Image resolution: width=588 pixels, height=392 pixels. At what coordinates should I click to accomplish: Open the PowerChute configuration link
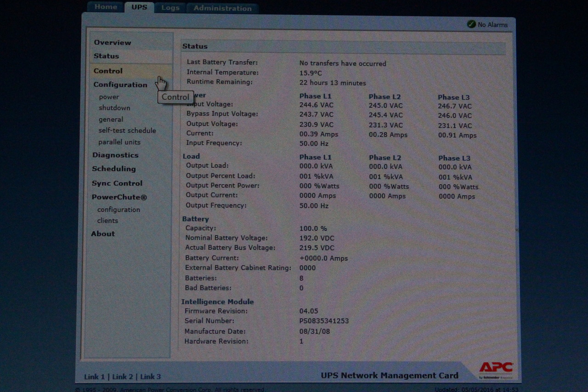tap(119, 210)
